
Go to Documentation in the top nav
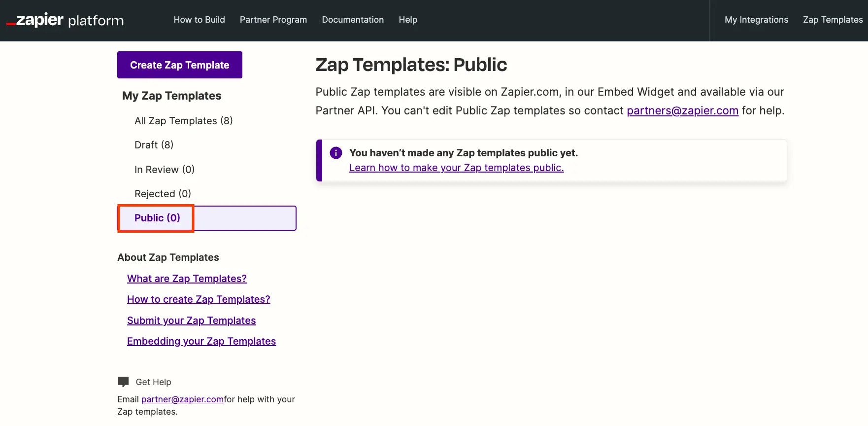point(353,20)
